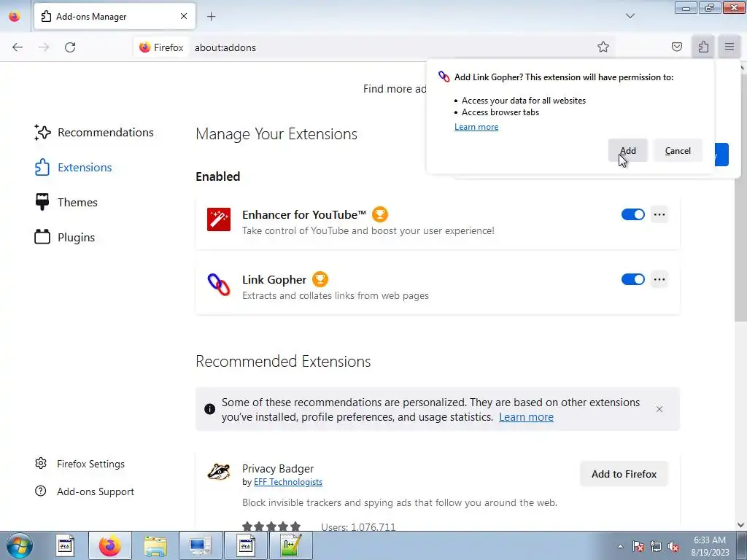The width and height of the screenshot is (747, 560).
Task: Open Learn more about personalized recommendations
Action: [x=526, y=417]
